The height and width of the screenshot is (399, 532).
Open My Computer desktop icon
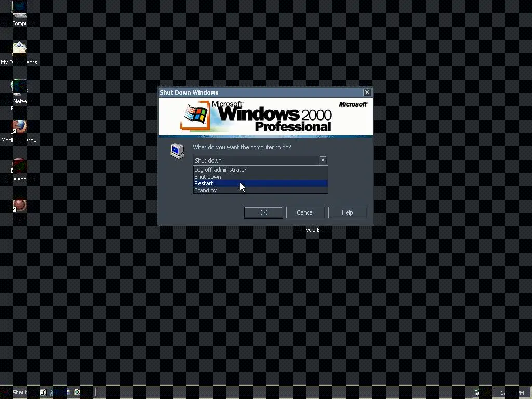pyautogui.click(x=19, y=14)
